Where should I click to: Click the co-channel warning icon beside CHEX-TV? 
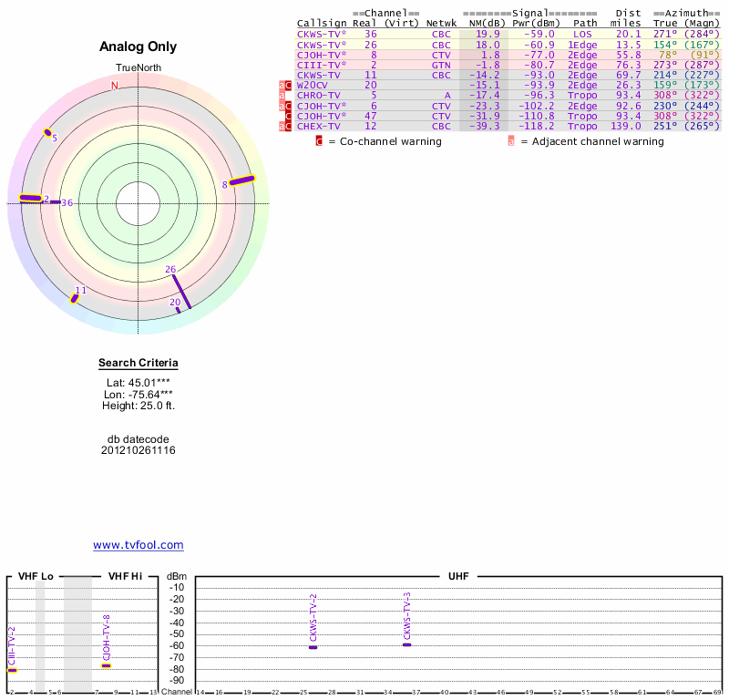[288, 126]
